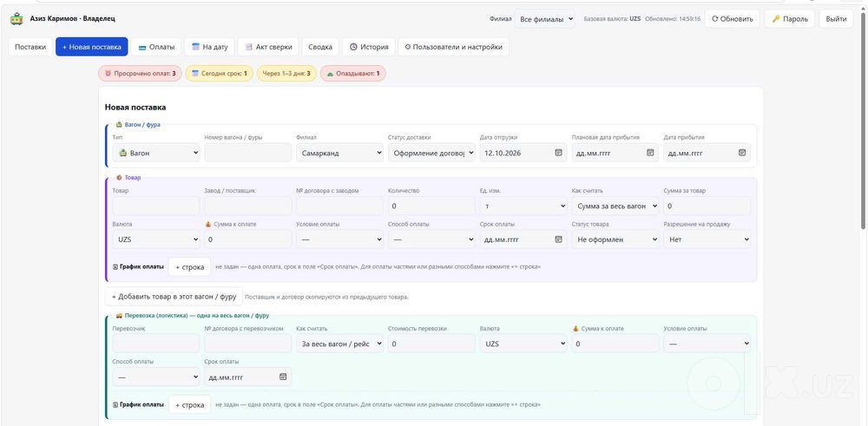Open the Товар Валюта UZS dropdown

coord(156,239)
